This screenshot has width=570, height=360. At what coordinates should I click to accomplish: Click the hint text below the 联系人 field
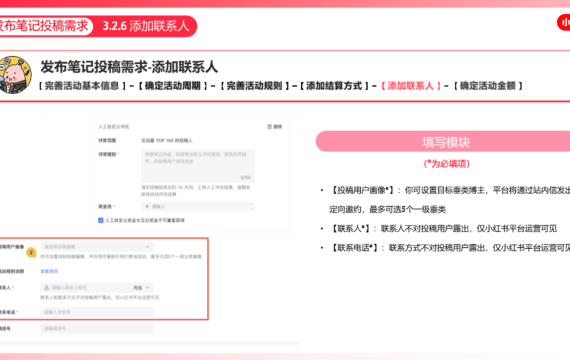[100, 297]
